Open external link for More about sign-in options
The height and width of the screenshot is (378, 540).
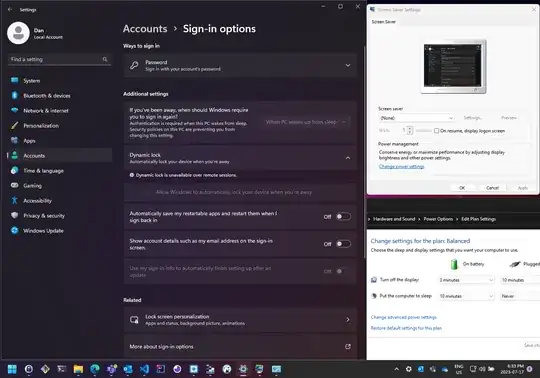(x=348, y=346)
